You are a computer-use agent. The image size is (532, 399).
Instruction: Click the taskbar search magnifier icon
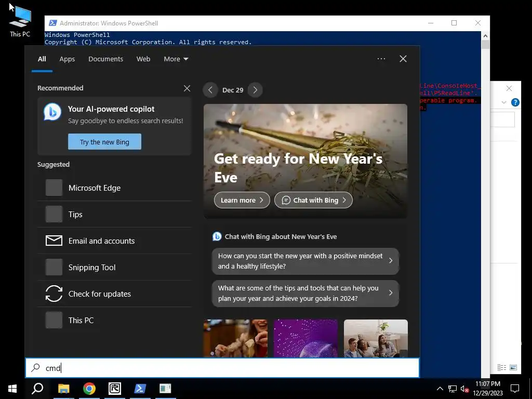[37, 389]
